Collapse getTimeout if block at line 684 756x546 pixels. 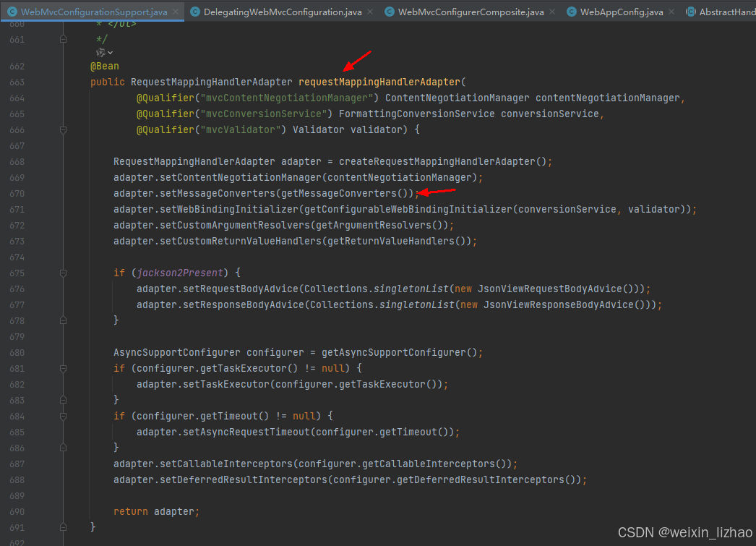tap(63, 417)
